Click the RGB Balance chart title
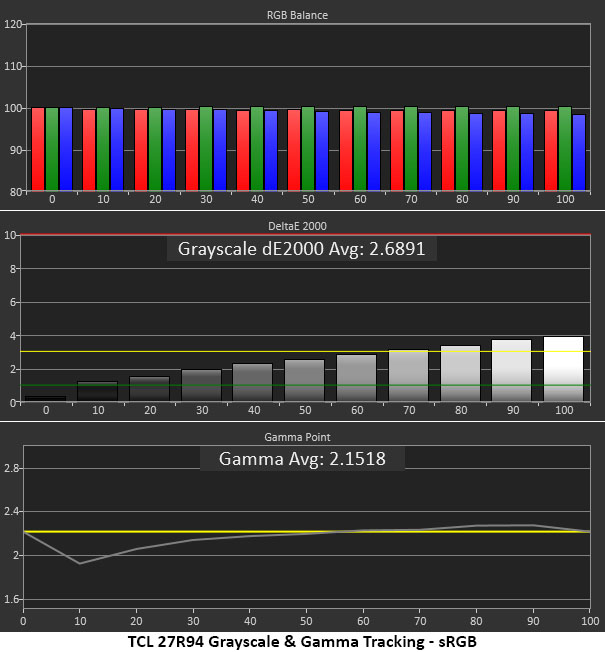 pyautogui.click(x=297, y=15)
